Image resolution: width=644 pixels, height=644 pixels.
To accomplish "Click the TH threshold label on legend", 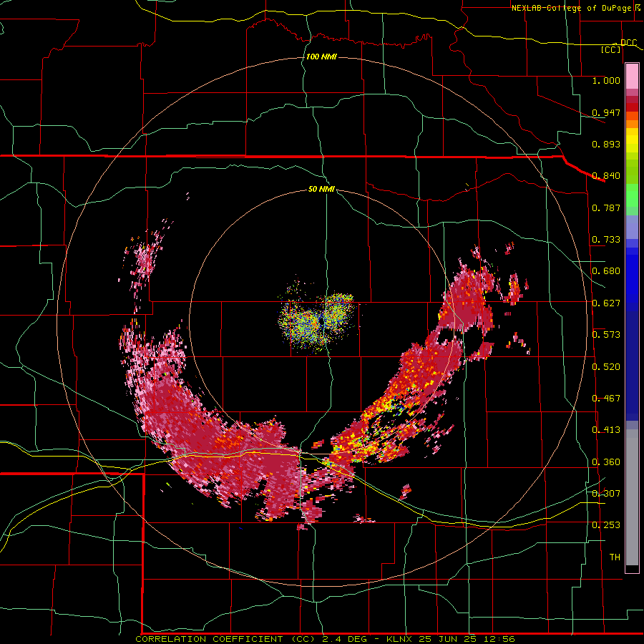I will click(x=615, y=557).
